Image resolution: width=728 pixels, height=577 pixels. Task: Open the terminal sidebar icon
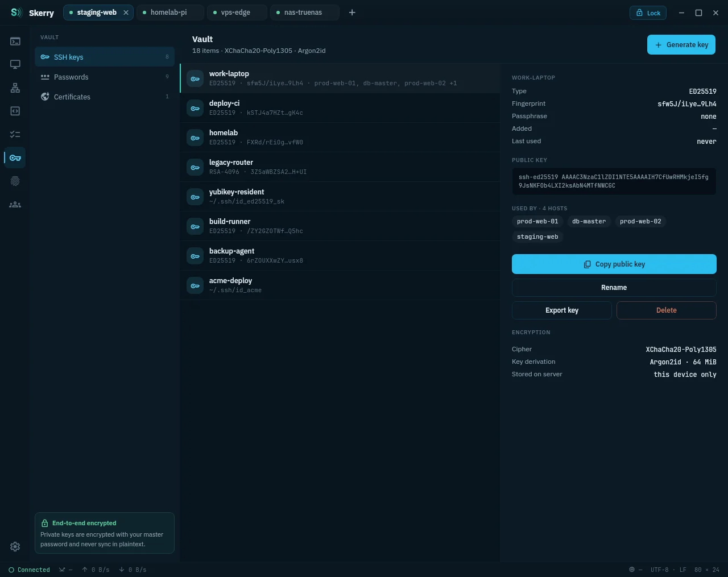click(15, 41)
